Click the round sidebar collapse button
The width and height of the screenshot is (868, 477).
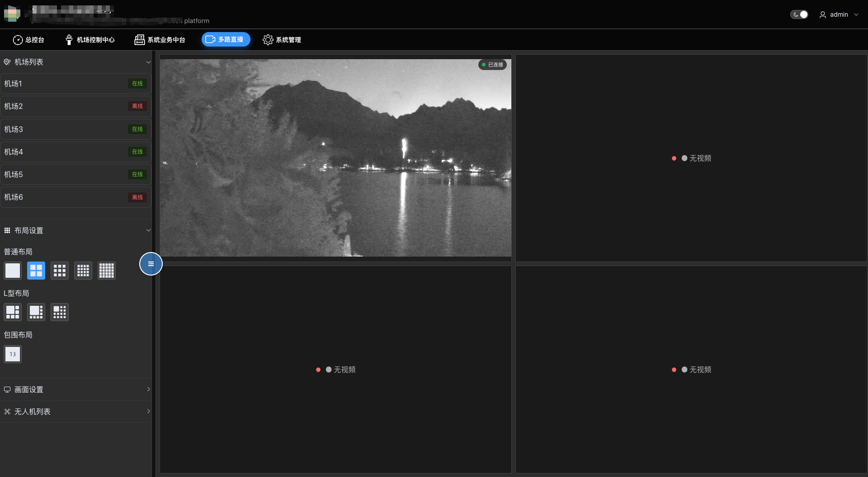(151, 264)
